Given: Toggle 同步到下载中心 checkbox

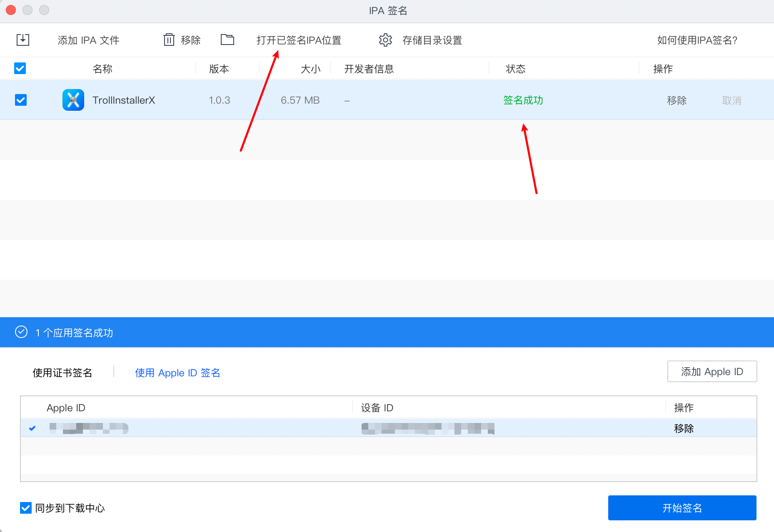Looking at the screenshot, I should pyautogui.click(x=26, y=508).
